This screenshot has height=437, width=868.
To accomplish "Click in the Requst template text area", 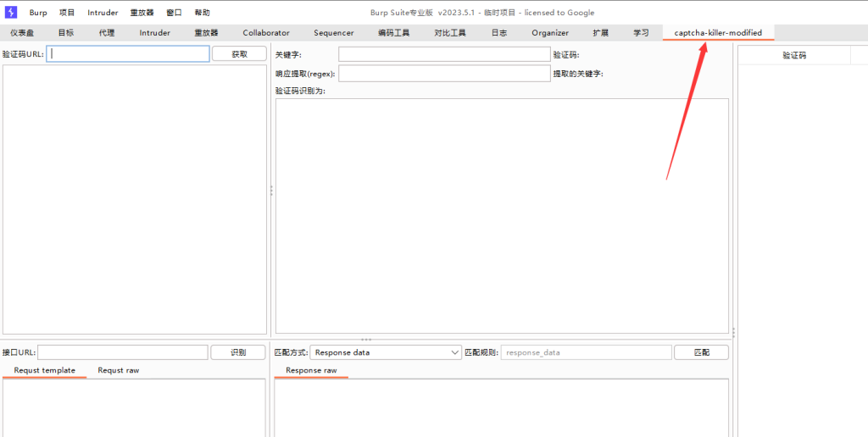I will pos(134,407).
